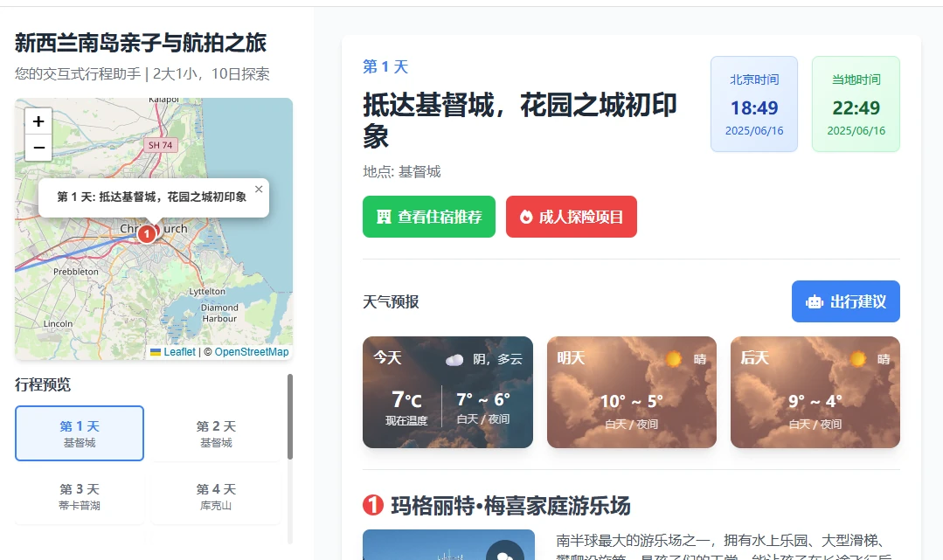Click the 查看住宿推荐 green button
This screenshot has width=943, height=560.
click(x=429, y=217)
